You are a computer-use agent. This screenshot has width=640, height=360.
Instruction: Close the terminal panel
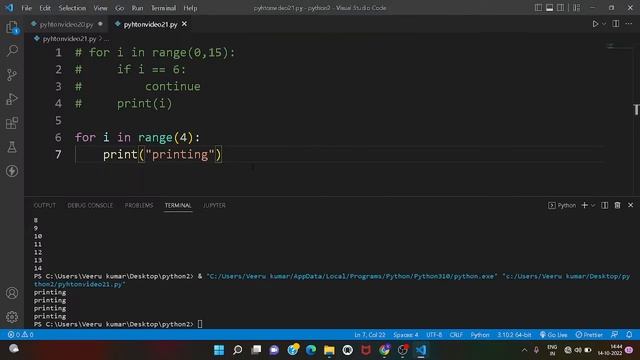click(x=630, y=205)
